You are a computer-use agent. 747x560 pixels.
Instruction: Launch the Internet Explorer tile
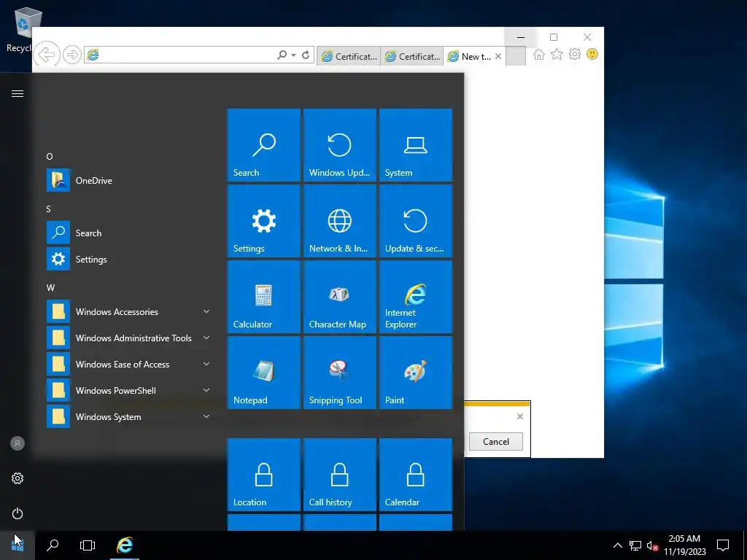tap(415, 297)
